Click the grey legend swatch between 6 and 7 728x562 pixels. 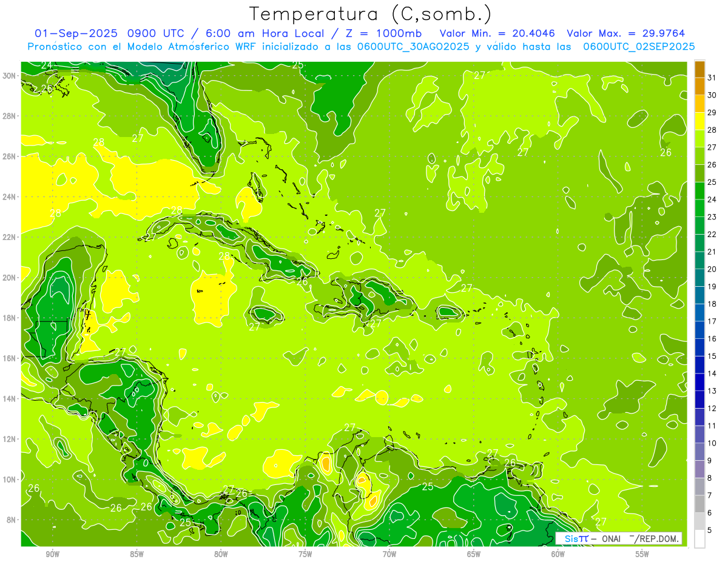point(699,504)
